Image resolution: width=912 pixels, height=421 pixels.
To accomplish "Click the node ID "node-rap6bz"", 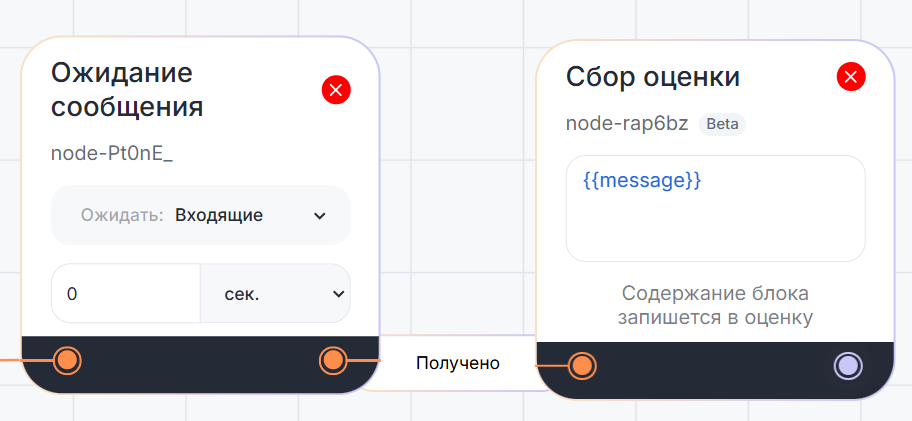I will pyautogui.click(x=627, y=125).
